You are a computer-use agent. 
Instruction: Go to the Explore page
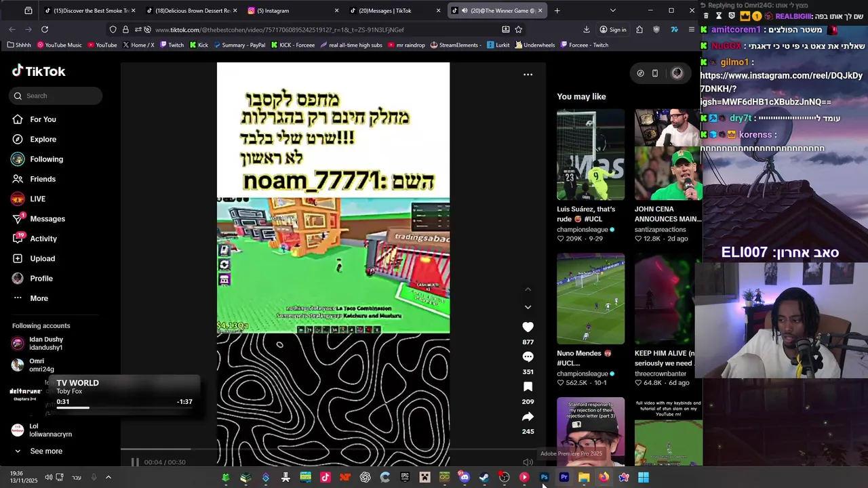(43, 139)
